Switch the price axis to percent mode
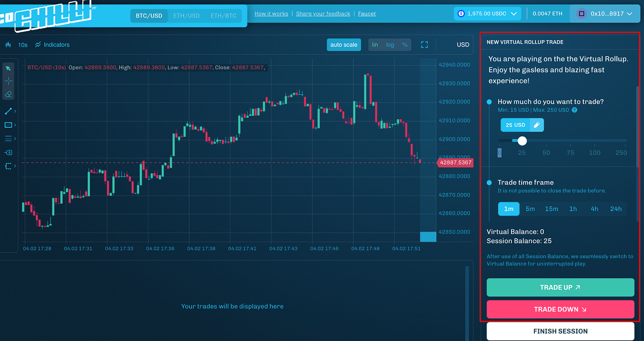This screenshot has height=341, width=644. coord(405,45)
